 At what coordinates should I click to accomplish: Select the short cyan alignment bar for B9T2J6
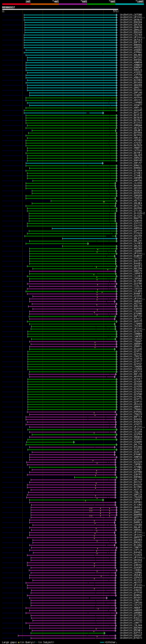coord(64,113)
